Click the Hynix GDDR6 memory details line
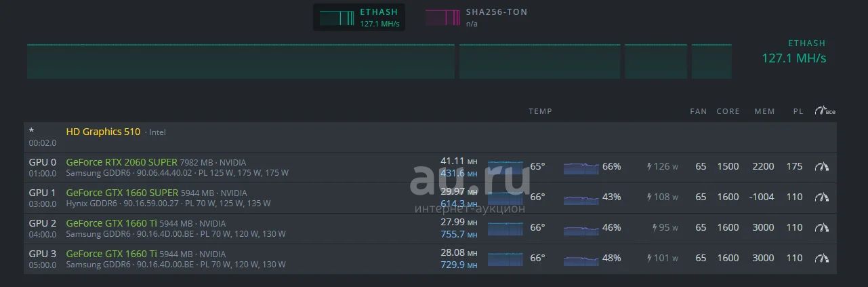868x287 pixels. tap(168, 204)
